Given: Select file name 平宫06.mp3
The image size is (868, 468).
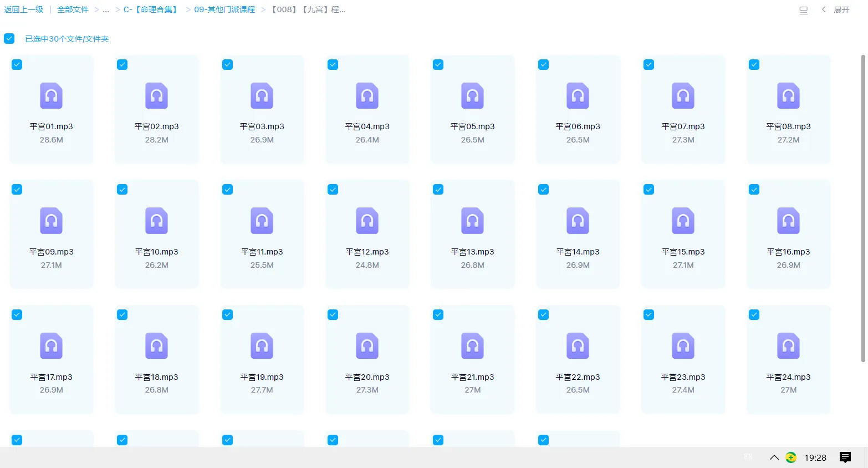Looking at the screenshot, I should 578,126.
